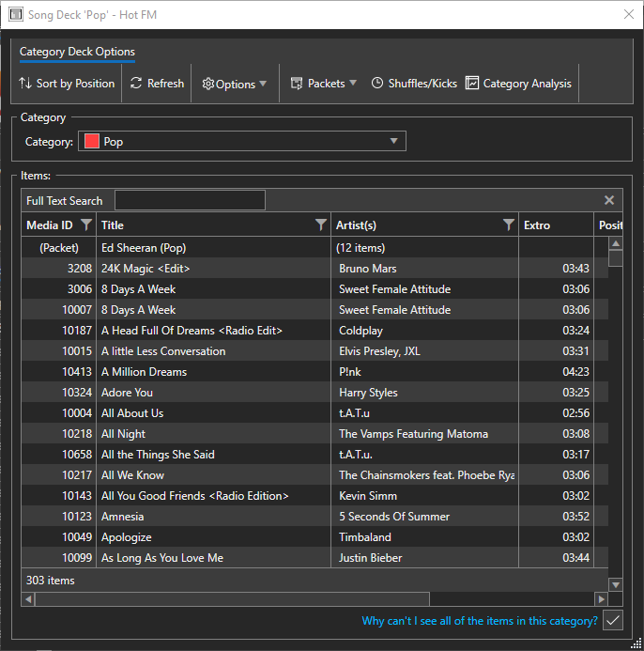Open Shuffles/Kicks clock tool
This screenshot has height=651, width=644.
pos(414,84)
